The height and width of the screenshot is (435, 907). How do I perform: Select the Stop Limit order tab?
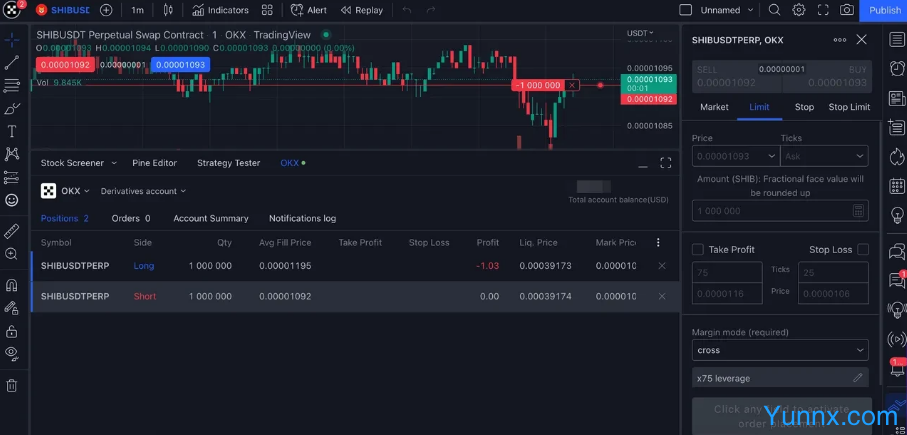849,107
